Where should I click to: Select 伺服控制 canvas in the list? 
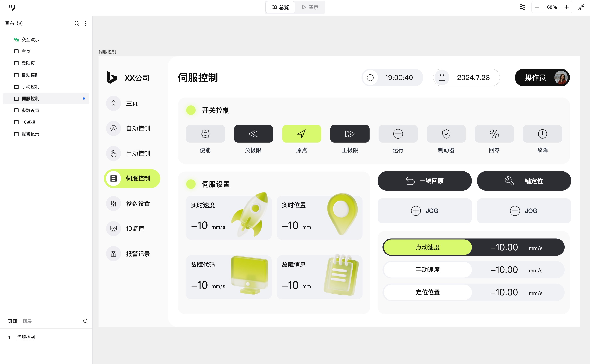pos(46,98)
